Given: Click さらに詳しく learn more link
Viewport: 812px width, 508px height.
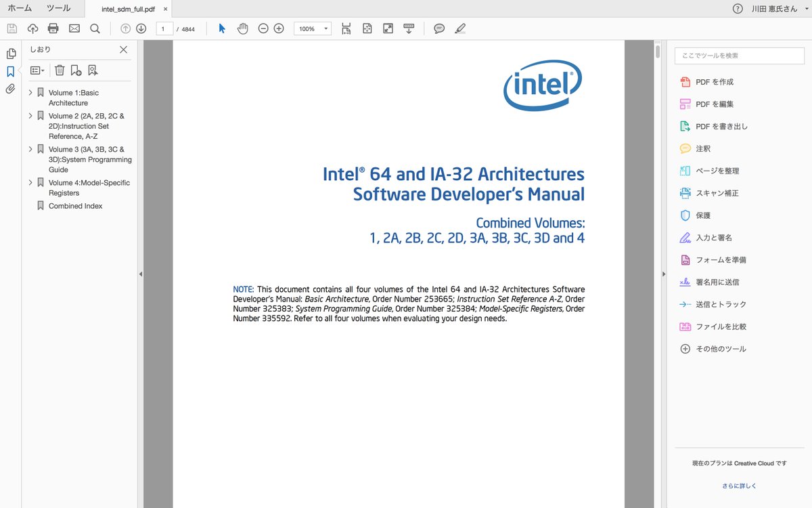Looking at the screenshot, I should point(739,486).
